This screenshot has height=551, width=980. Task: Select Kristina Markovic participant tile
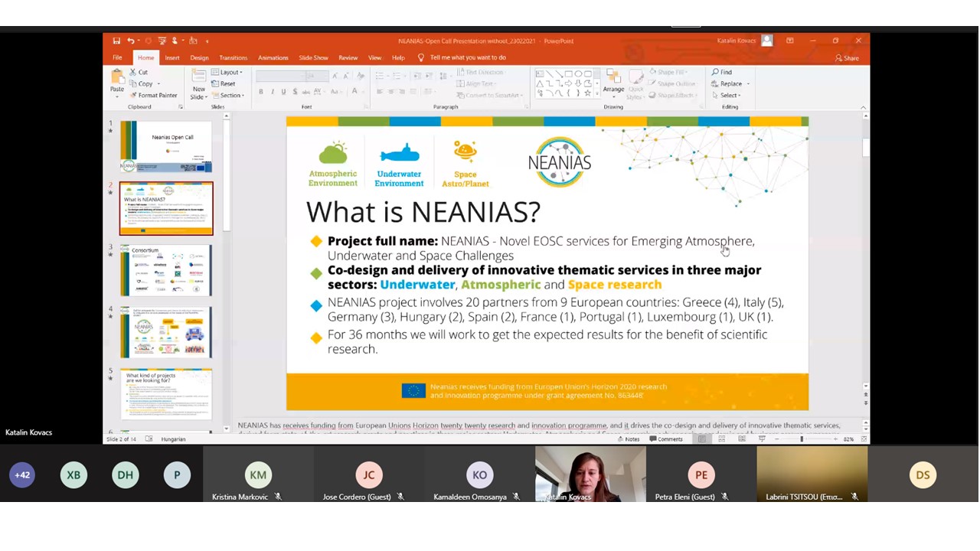tap(258, 475)
